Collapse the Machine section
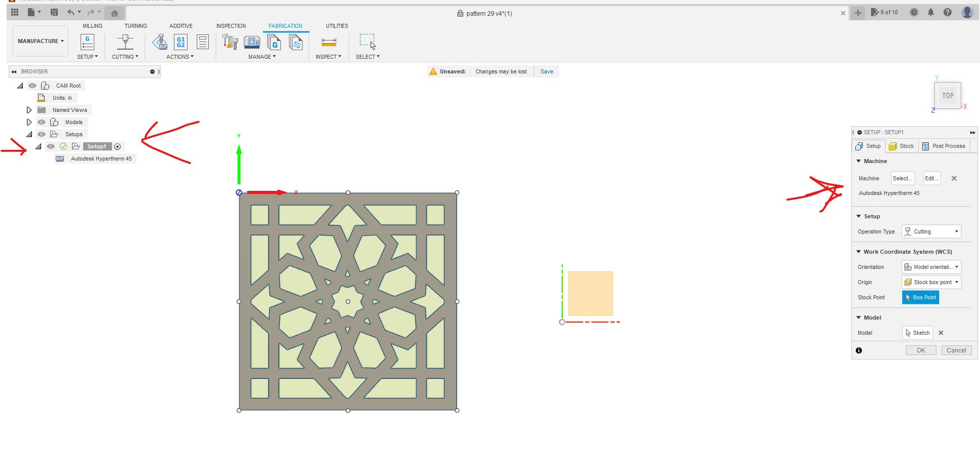This screenshot has height=470, width=980. pyautogui.click(x=859, y=161)
